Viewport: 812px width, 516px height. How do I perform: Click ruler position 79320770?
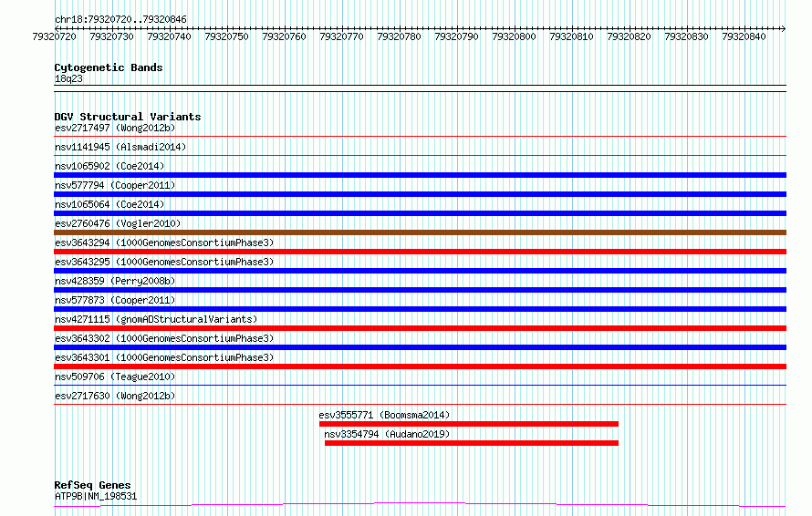pyautogui.click(x=341, y=36)
